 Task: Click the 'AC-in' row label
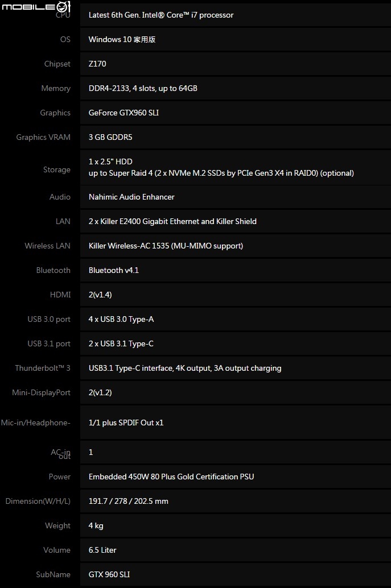[x=60, y=453]
